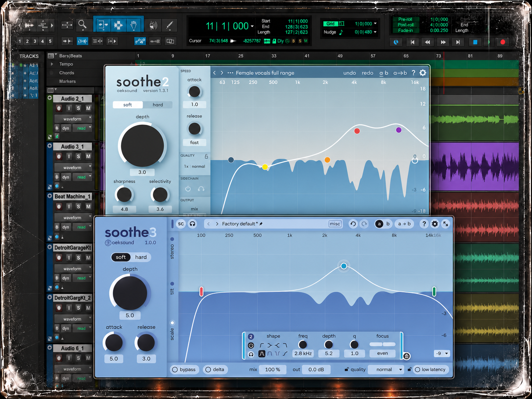This screenshot has width=532, height=399.
Task: Click soothe2 redo text button
Action: 367,73
